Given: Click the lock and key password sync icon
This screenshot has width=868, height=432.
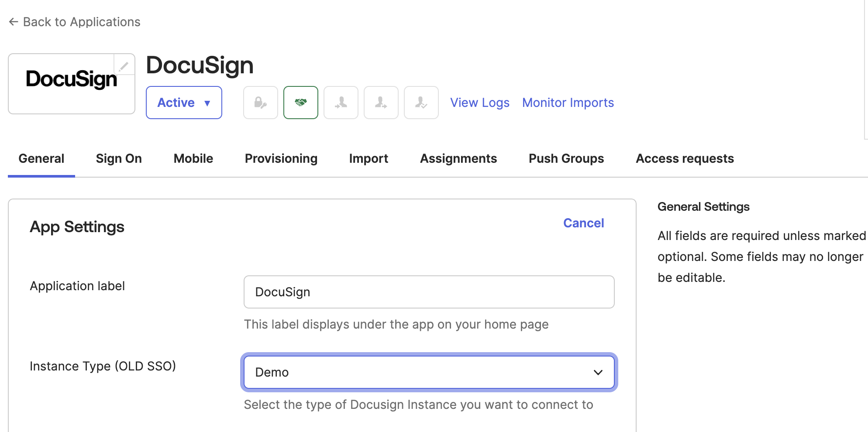Looking at the screenshot, I should (x=261, y=103).
